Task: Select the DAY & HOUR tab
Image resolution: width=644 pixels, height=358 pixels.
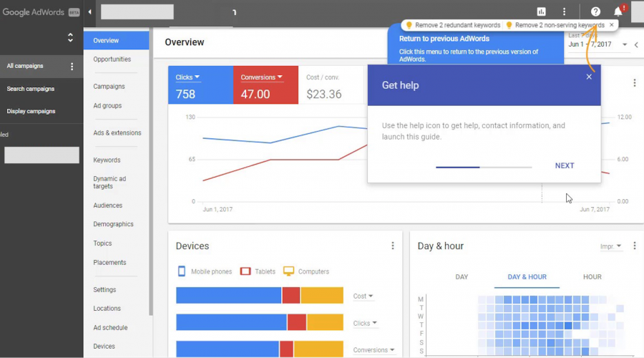Action: (x=527, y=277)
